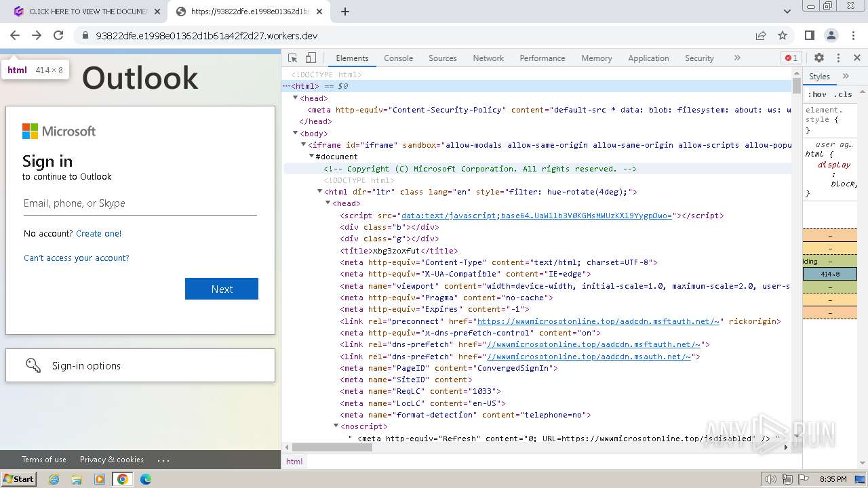
Task: Collapse the noscript node
Action: [336, 426]
